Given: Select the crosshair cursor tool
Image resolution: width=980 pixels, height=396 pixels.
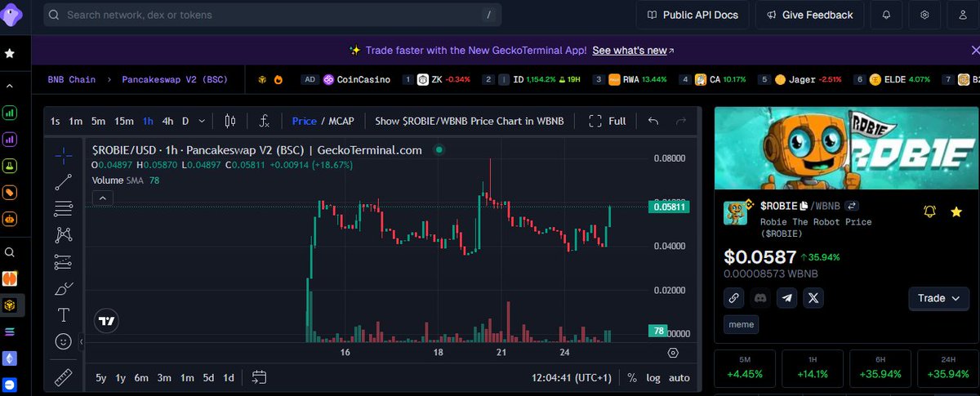Looking at the screenshot, I should coord(63,155).
